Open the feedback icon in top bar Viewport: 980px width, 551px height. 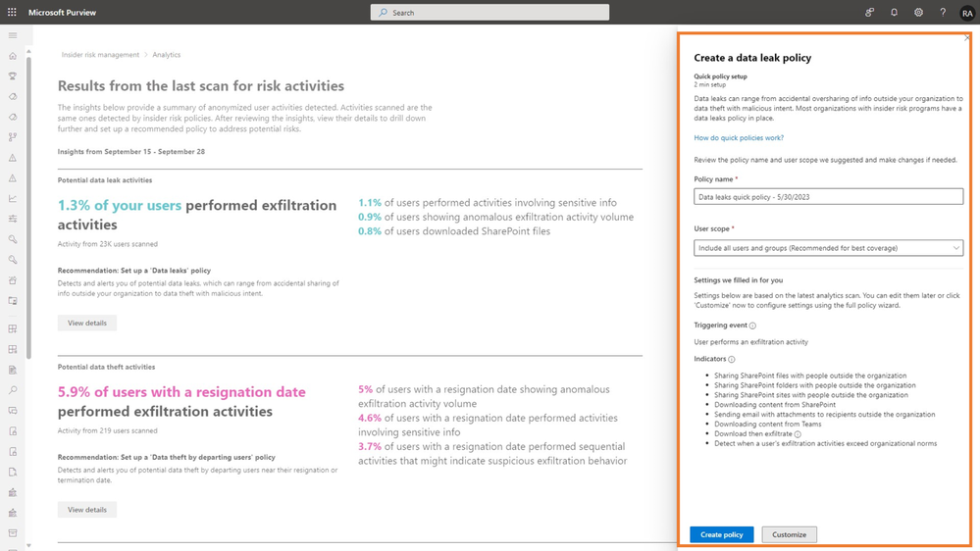point(869,12)
